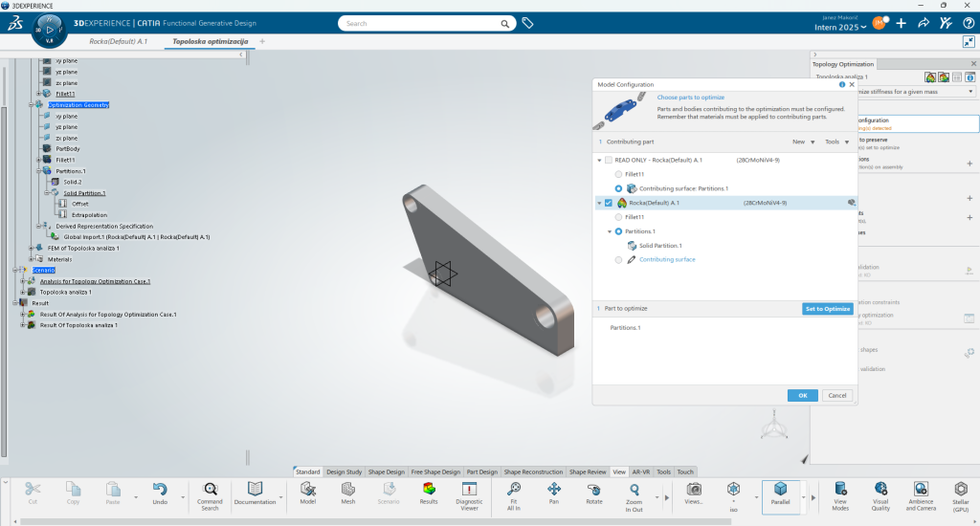The width and height of the screenshot is (980, 526).
Task: Open the Shape Design toolbar tab
Action: 387,471
